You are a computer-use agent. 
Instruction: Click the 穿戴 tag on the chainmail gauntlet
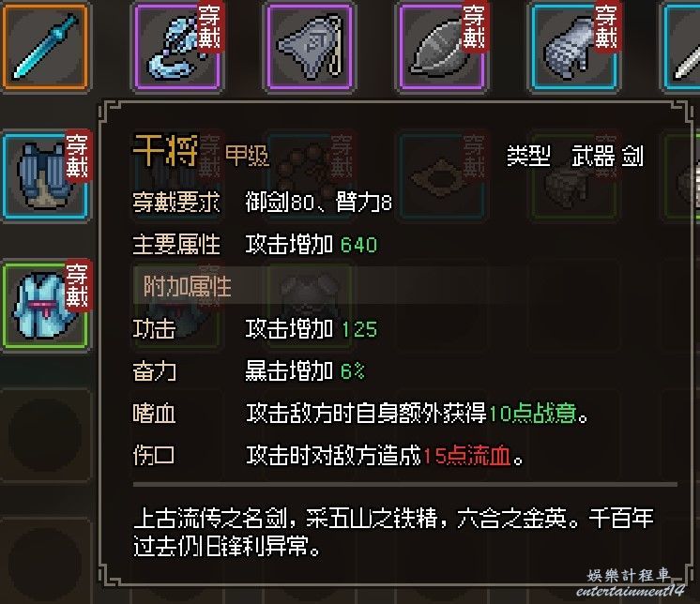click(606, 27)
